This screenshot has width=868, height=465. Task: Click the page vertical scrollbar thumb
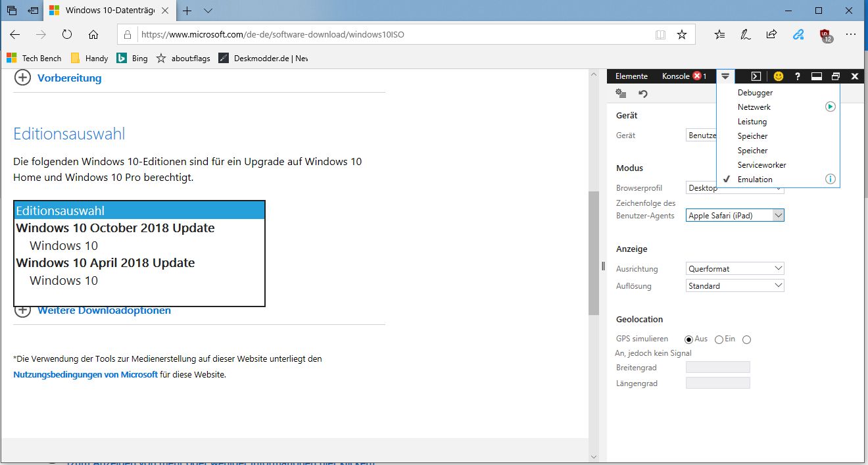pyautogui.click(x=594, y=253)
